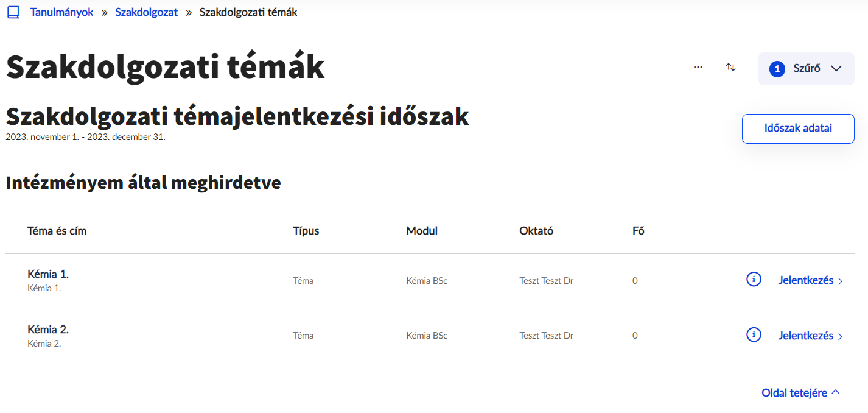The width and height of the screenshot is (868, 413).
Task: Apply to Kémia 2. via Jelentkezés
Action: [x=805, y=336]
